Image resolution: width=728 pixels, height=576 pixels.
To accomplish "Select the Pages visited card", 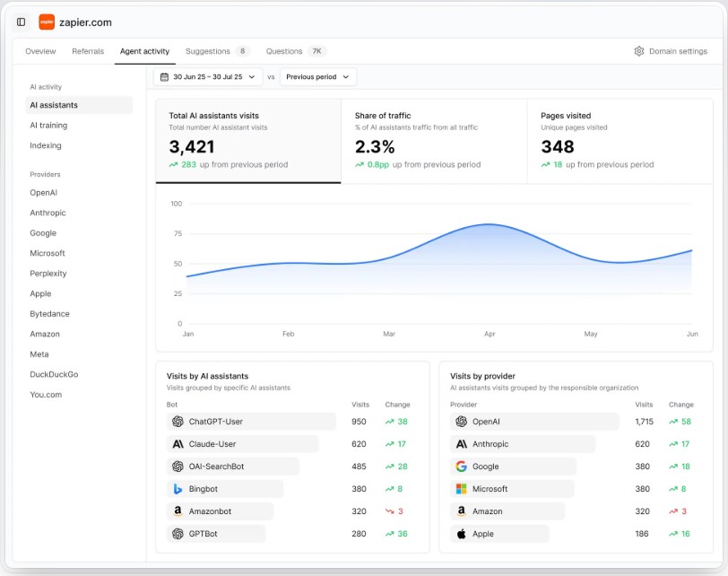I will [620, 141].
